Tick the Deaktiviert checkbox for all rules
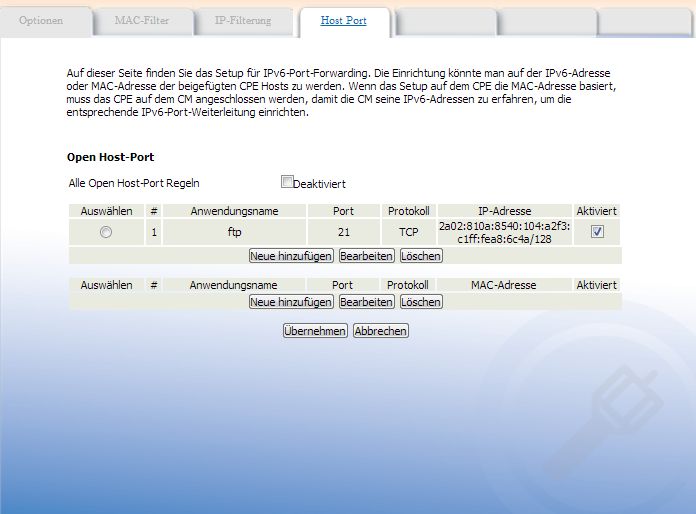 tap(287, 182)
